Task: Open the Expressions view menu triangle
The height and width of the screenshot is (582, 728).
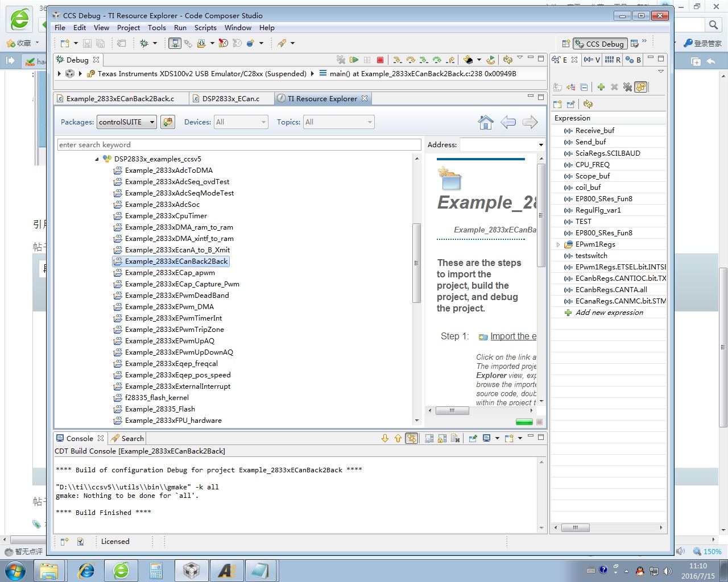Action: pyautogui.click(x=660, y=71)
